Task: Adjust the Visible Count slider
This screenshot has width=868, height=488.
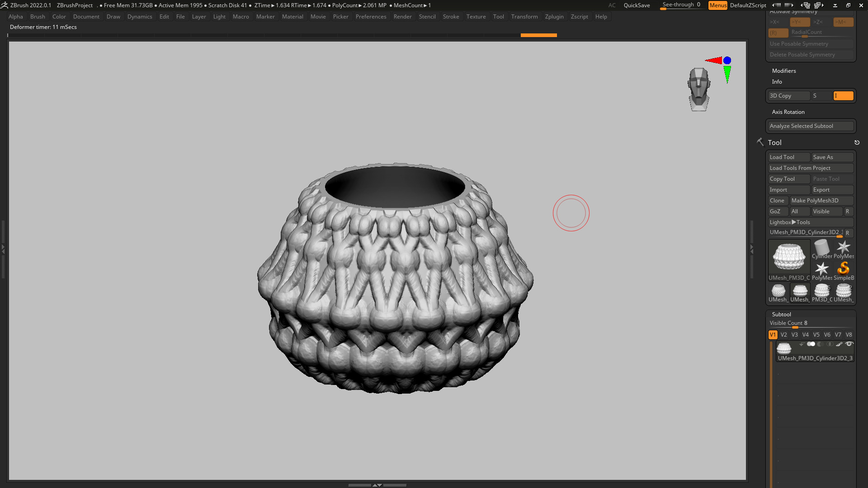Action: [811, 324]
